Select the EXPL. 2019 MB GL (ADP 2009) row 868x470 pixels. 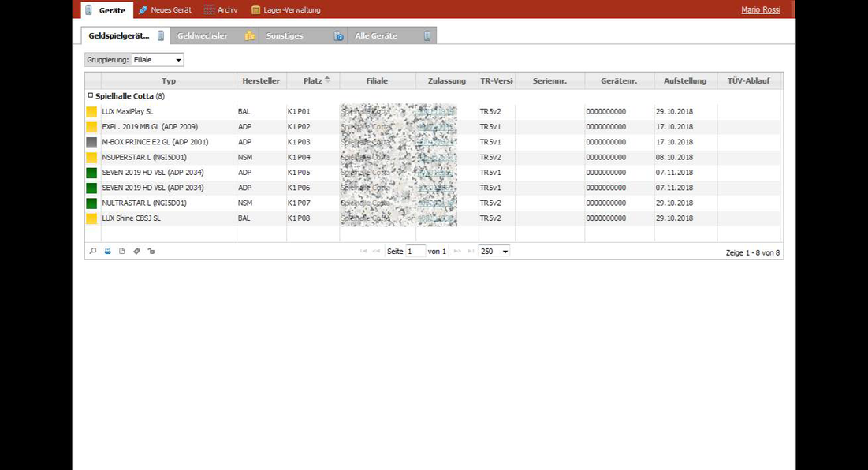pyautogui.click(x=433, y=127)
